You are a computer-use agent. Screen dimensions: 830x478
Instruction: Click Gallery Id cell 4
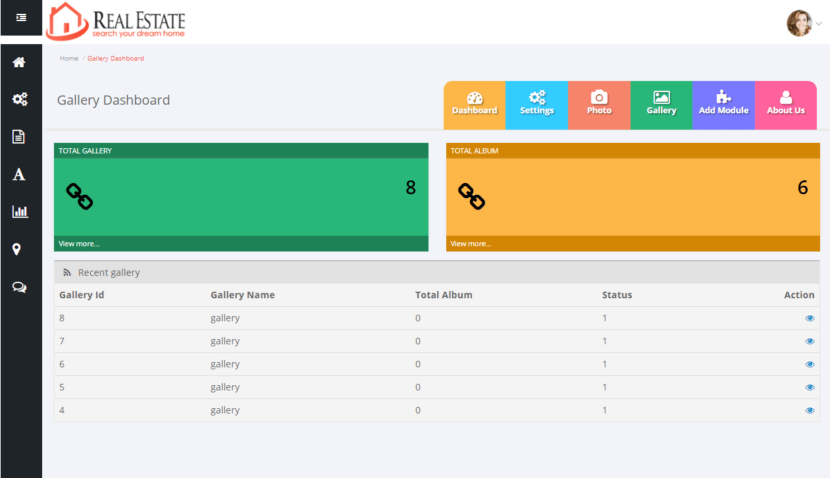click(62, 410)
